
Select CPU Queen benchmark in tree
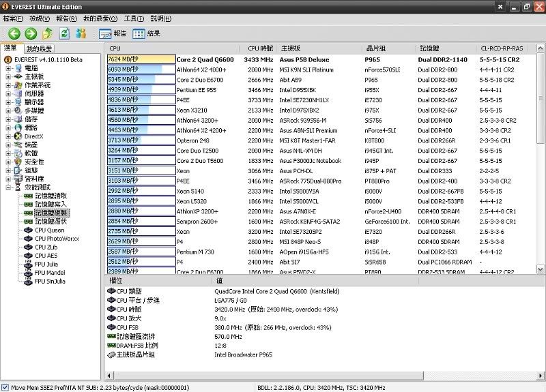click(51, 230)
